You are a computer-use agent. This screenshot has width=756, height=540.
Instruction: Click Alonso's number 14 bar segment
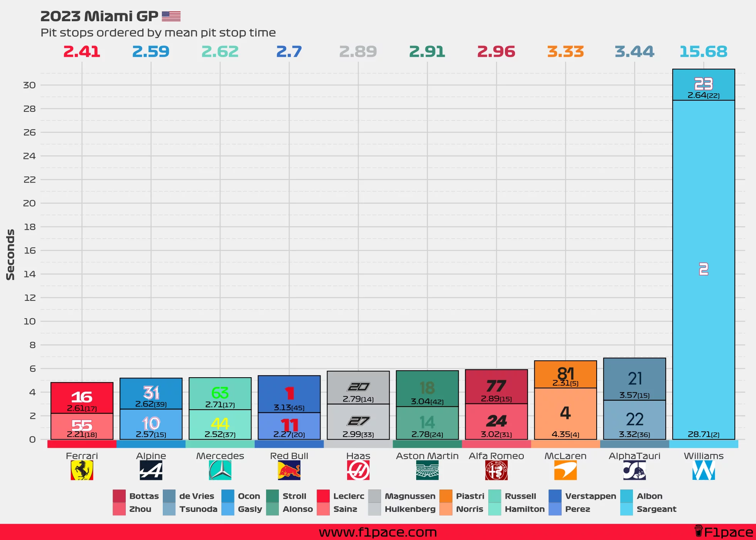pyautogui.click(x=427, y=423)
